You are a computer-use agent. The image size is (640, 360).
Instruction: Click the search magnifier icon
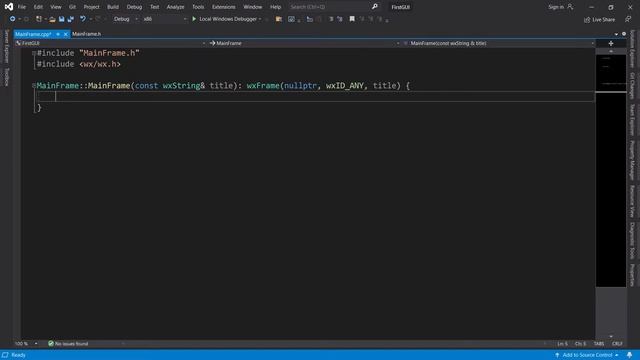tap(375, 7)
